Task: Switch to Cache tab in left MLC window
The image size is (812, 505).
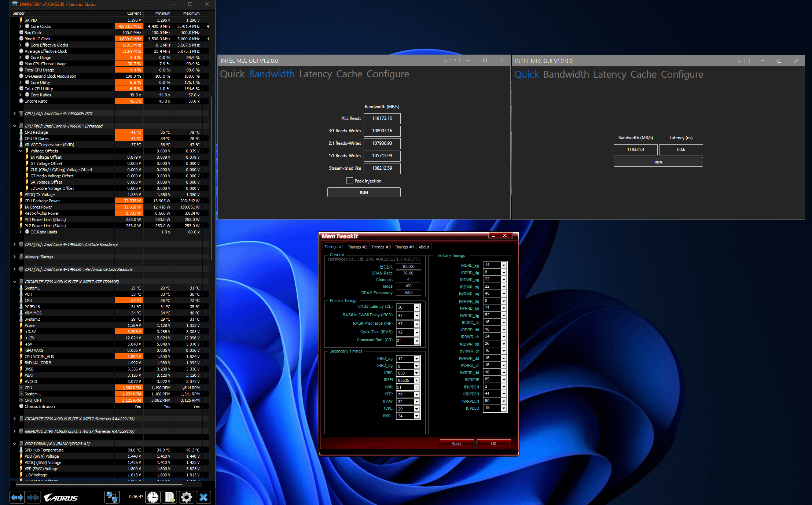Action: pos(349,74)
